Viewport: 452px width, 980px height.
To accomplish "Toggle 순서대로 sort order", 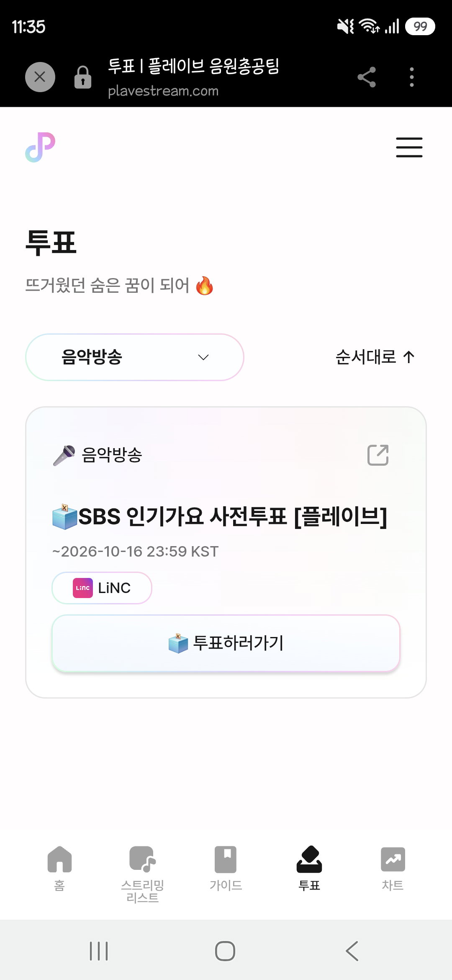I will [x=375, y=357].
